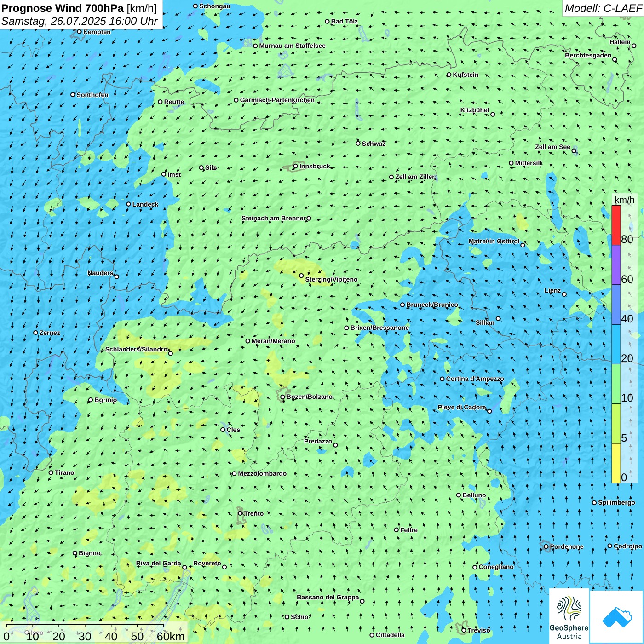The height and width of the screenshot is (644, 644).
Task: Click the Schlanders/Silandro label
Action: [137, 349]
